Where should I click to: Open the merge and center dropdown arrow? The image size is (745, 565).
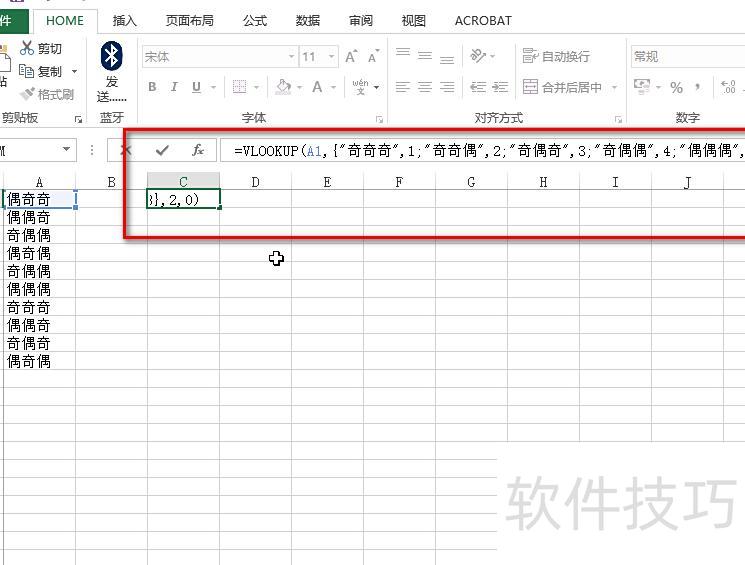pyautogui.click(x=614, y=87)
